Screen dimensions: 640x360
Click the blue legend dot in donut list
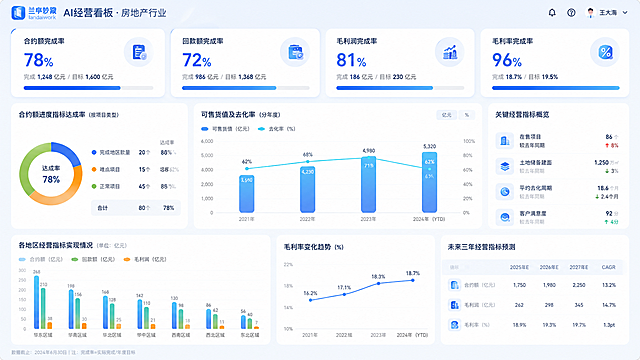94,152
